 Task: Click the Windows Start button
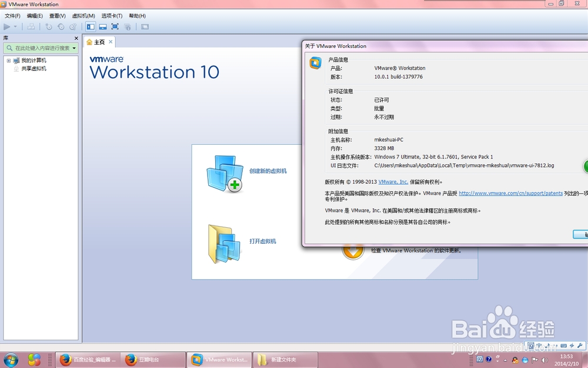pyautogui.click(x=11, y=360)
